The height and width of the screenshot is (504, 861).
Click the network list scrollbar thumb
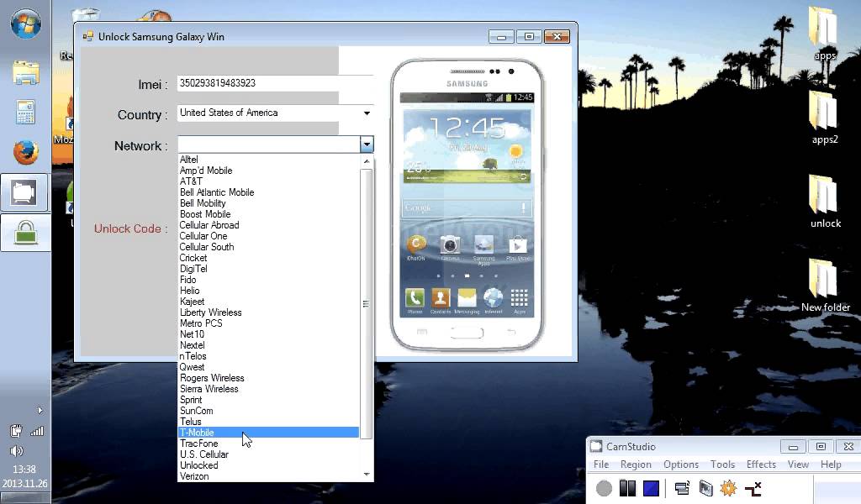tap(367, 304)
